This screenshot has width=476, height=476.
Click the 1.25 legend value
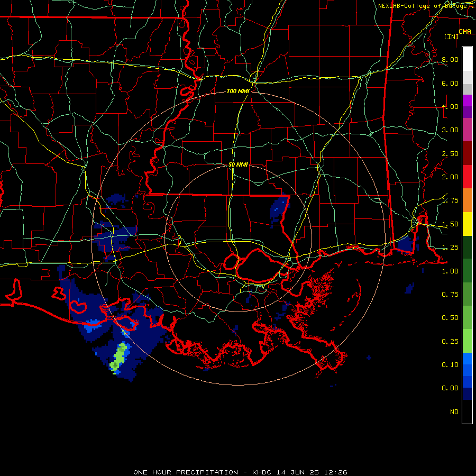tap(450, 248)
